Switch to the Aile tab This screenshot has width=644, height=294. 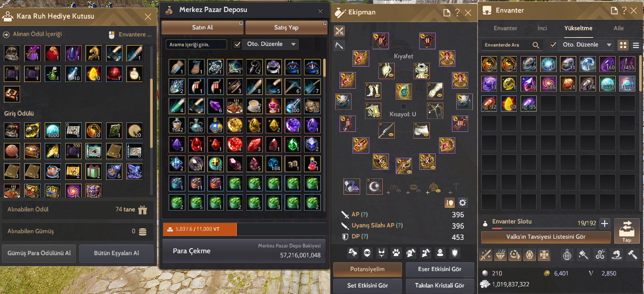619,28
